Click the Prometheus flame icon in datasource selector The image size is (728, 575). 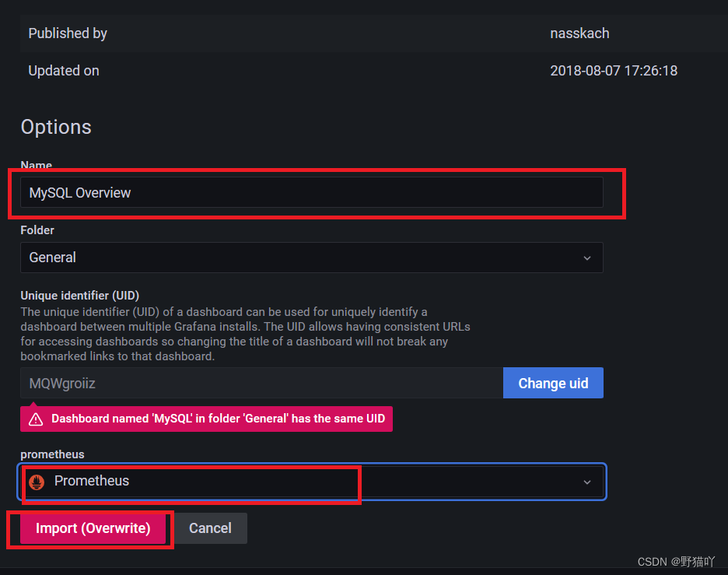click(37, 482)
